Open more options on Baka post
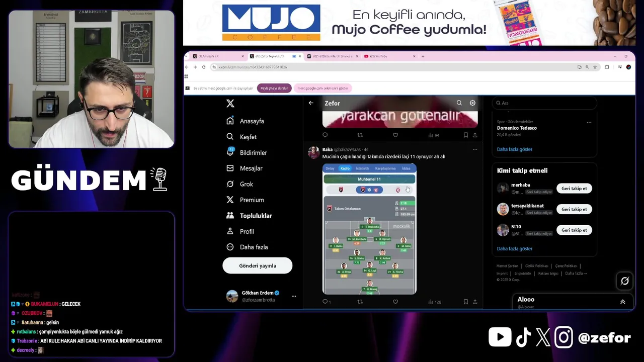Screen dimensions: 644x362 (474, 149)
